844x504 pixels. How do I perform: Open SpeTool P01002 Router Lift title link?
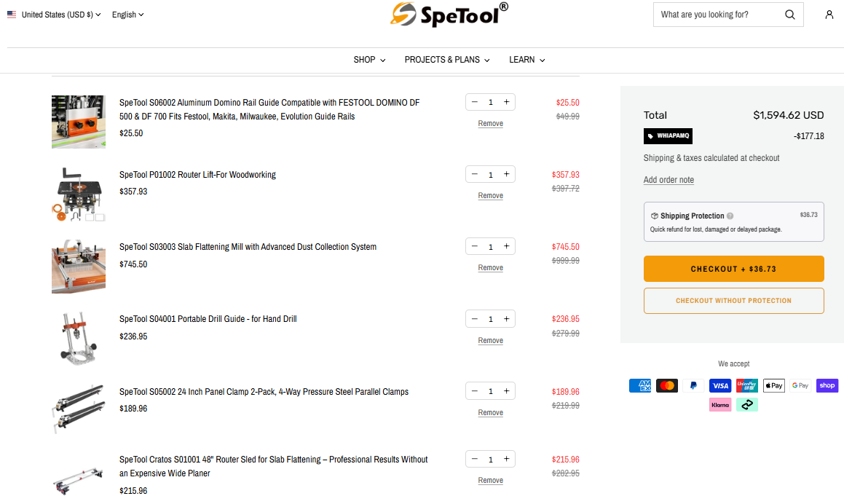[x=197, y=175]
